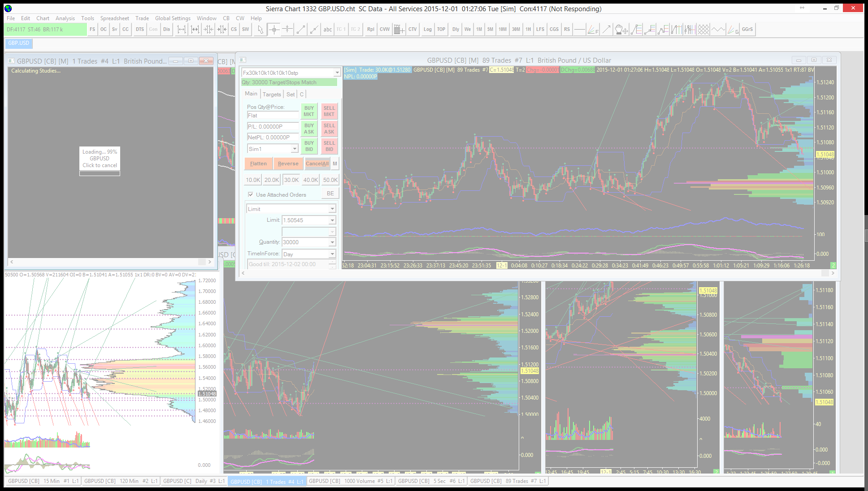This screenshot has height=491, width=868.
Task: Select the line drawing tool
Action: [301, 30]
